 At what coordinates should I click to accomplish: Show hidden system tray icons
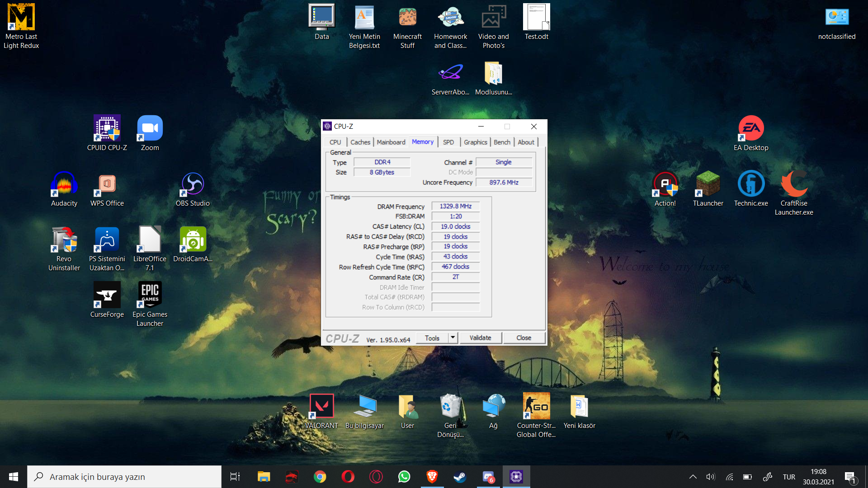pos(693,477)
